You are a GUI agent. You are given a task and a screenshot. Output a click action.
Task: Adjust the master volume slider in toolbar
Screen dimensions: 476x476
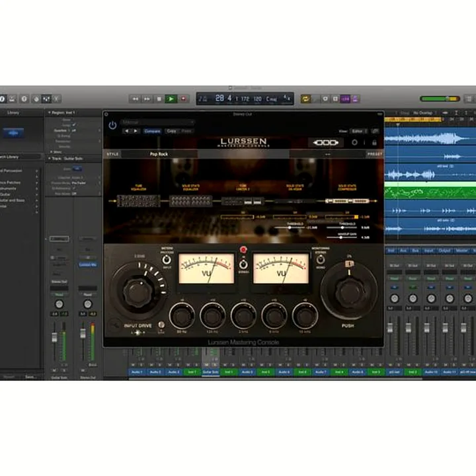pyautogui.click(x=440, y=99)
